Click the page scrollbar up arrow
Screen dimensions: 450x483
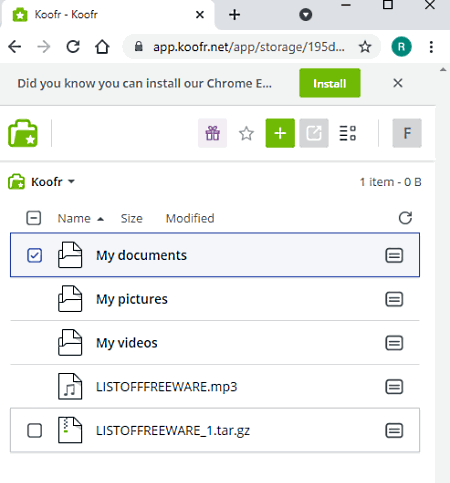pos(443,70)
